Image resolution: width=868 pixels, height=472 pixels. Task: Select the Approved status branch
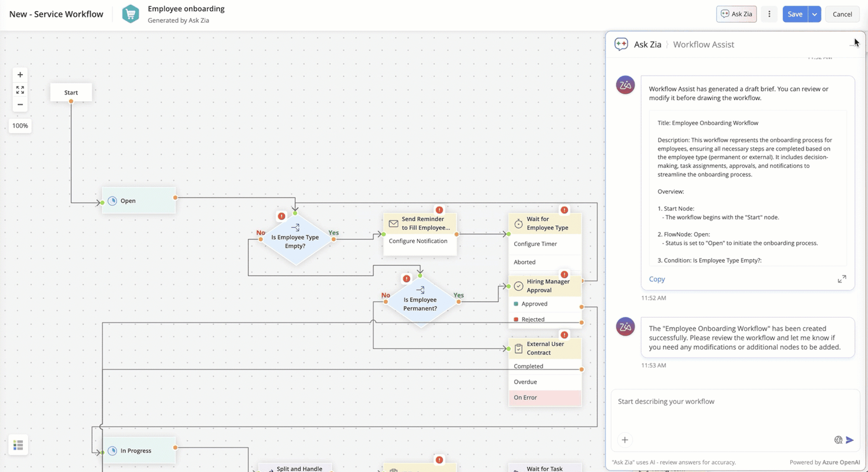[x=535, y=304]
